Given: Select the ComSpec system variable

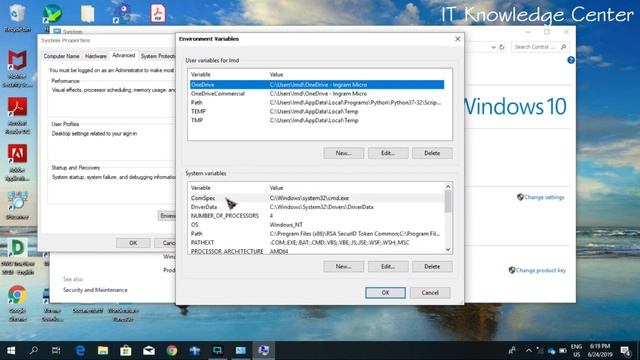Looking at the screenshot, I should 317,198.
